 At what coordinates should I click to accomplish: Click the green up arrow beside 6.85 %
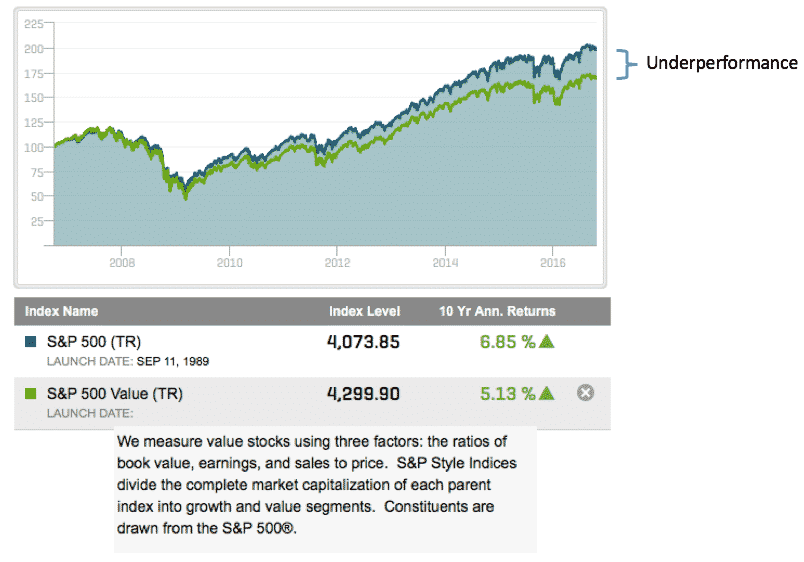coord(546,342)
